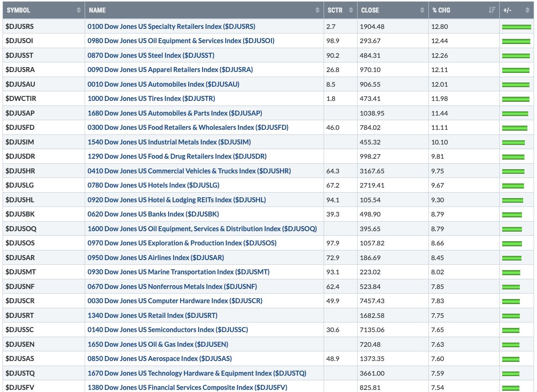The image size is (537, 392).
Task: Click the SYMBOL header text
Action: (x=18, y=10)
